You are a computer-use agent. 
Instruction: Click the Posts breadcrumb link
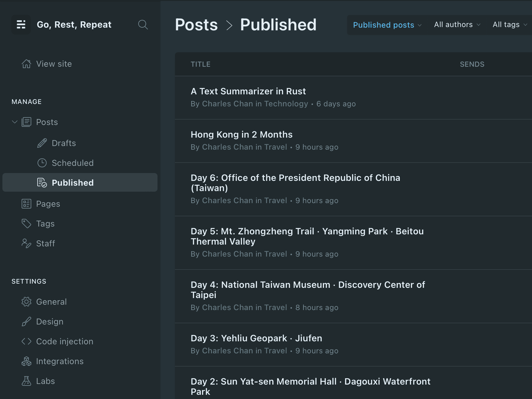(x=196, y=25)
